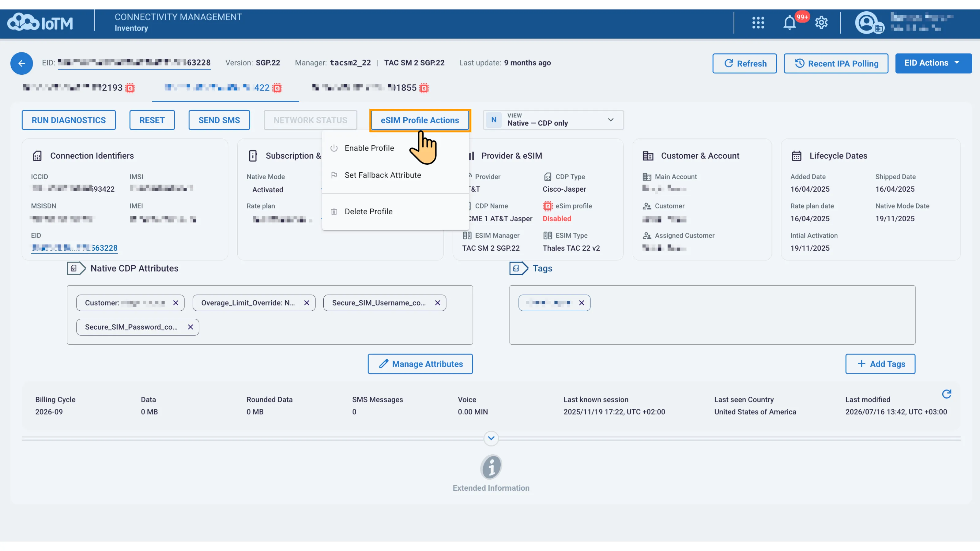The image size is (980, 551).
Task: Click the ESIM Manager icon
Action: 467,236
